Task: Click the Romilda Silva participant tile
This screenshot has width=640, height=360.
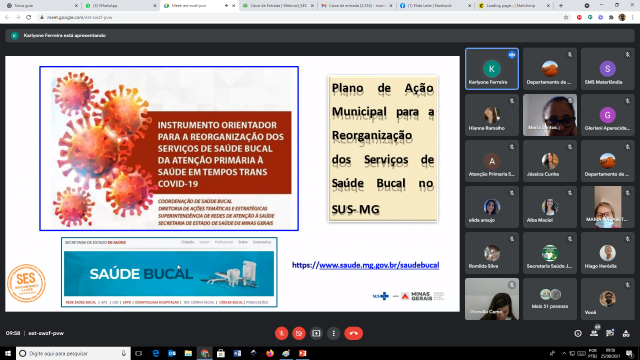Action: 492,253
